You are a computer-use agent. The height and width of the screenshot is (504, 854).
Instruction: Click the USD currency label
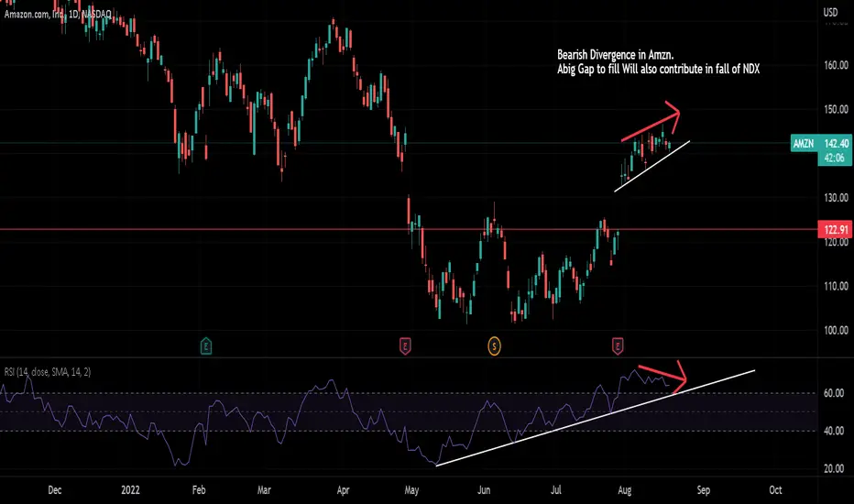click(830, 12)
